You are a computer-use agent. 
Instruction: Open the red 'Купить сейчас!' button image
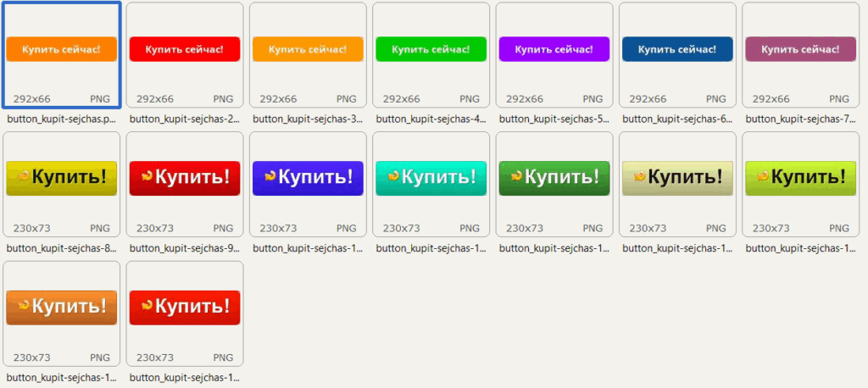pyautogui.click(x=184, y=49)
